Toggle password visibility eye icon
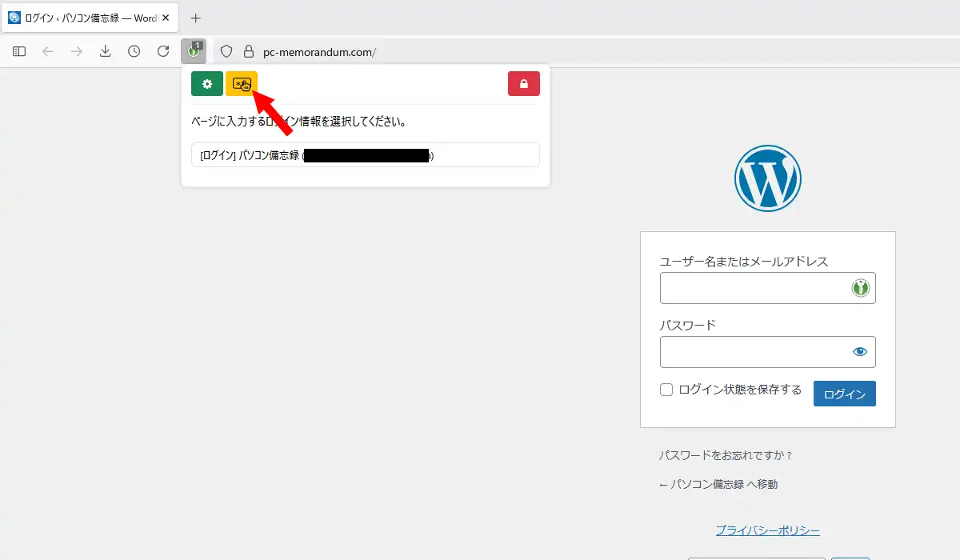This screenshot has width=960, height=560. (860, 351)
